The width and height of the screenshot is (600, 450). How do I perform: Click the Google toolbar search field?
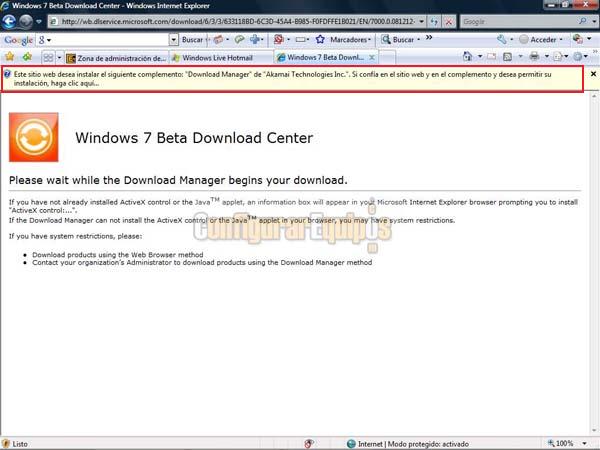[109, 40]
